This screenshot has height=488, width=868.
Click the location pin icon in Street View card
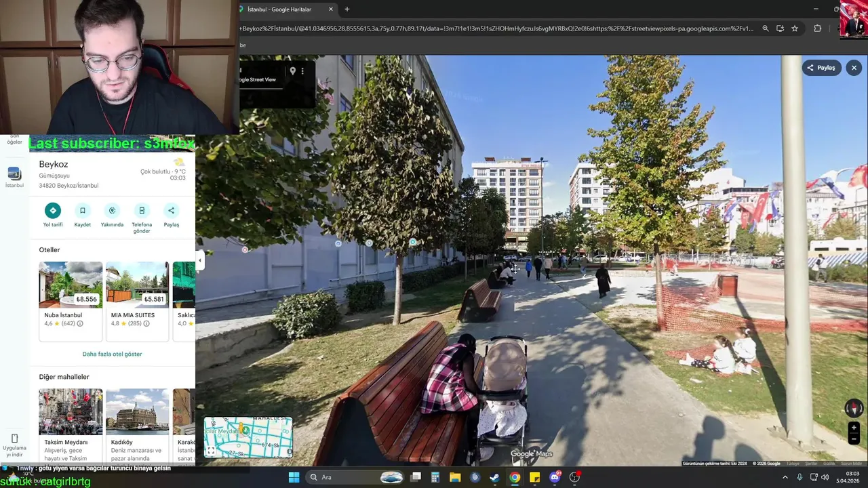pos(292,70)
